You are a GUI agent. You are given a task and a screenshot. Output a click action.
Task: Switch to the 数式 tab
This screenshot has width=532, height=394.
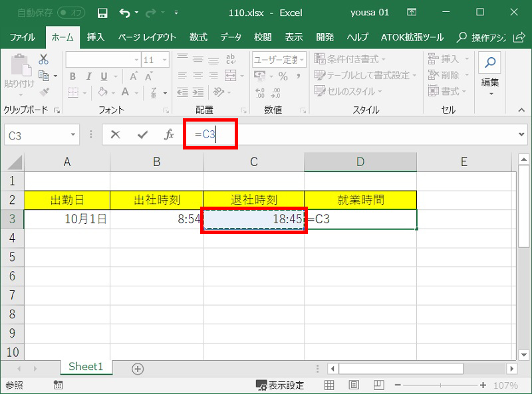[198, 37]
